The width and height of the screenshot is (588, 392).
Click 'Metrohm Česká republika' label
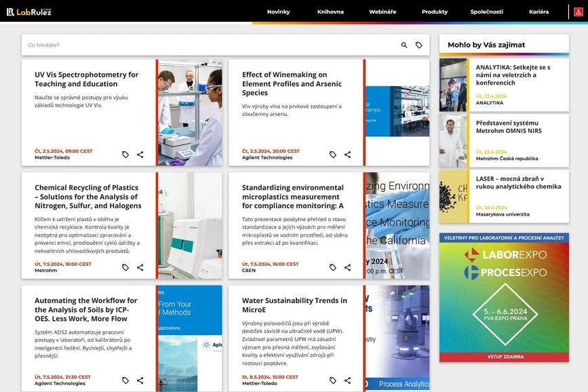pos(507,158)
